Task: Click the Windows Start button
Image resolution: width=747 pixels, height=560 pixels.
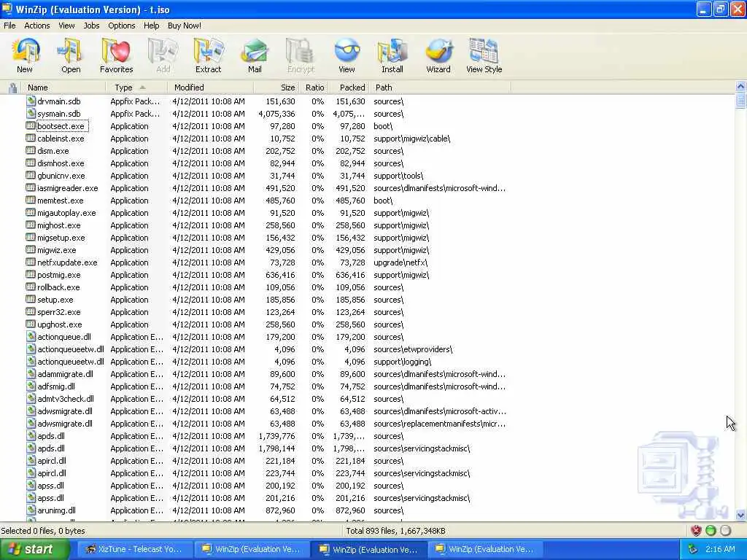Action: tap(34, 549)
